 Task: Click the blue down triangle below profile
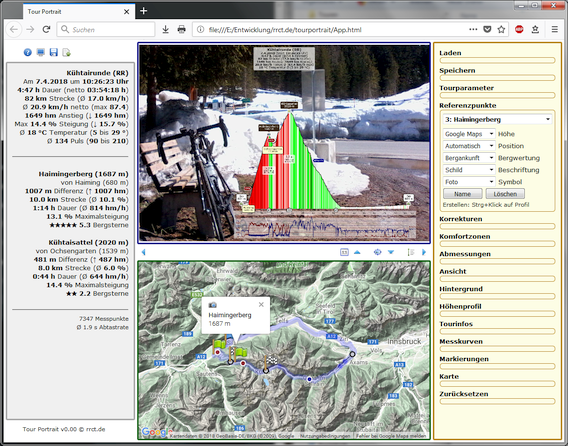pyautogui.click(x=391, y=252)
